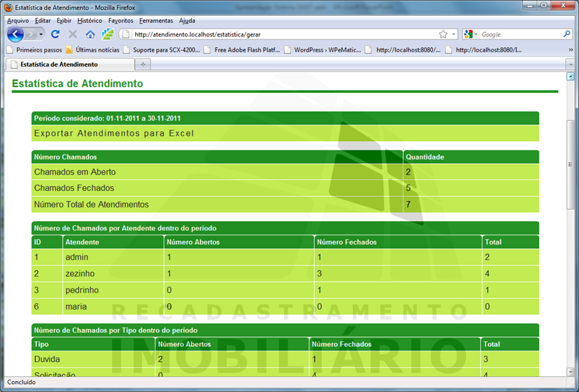
Task: Click the search magnifier icon
Action: pos(567,34)
